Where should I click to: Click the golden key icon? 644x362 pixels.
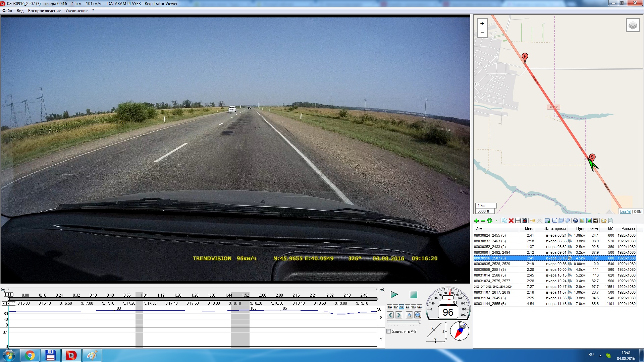click(532, 221)
